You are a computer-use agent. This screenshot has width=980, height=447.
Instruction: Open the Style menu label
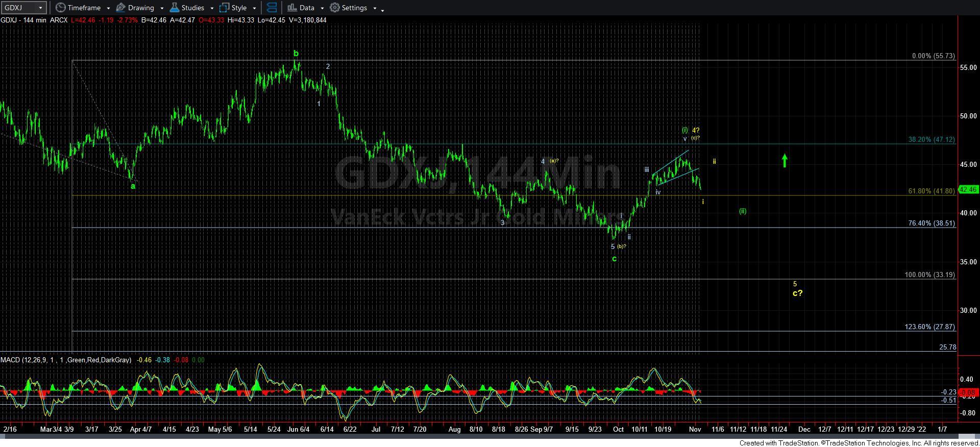pyautogui.click(x=239, y=8)
